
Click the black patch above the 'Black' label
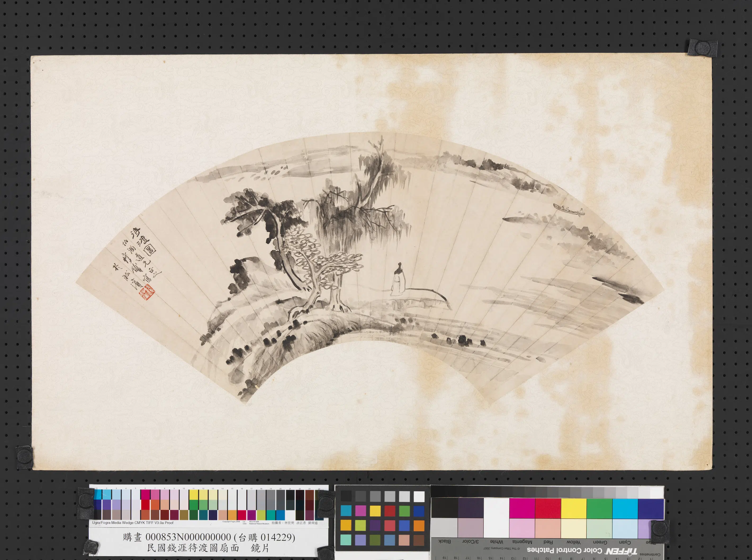click(x=444, y=507)
